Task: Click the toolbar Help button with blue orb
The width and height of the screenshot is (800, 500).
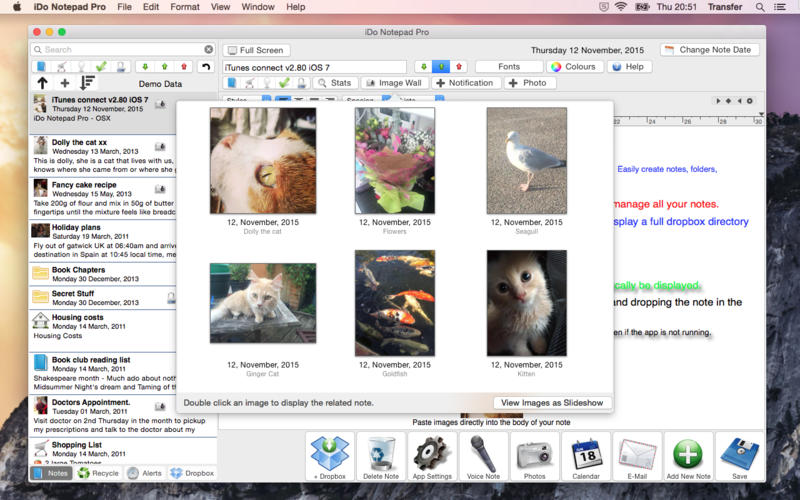Action: pos(628,66)
